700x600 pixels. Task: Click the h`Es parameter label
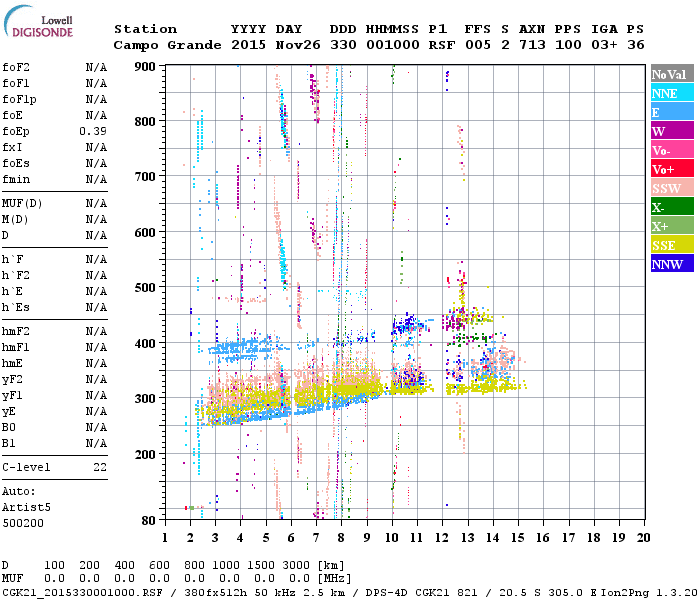pos(16,308)
